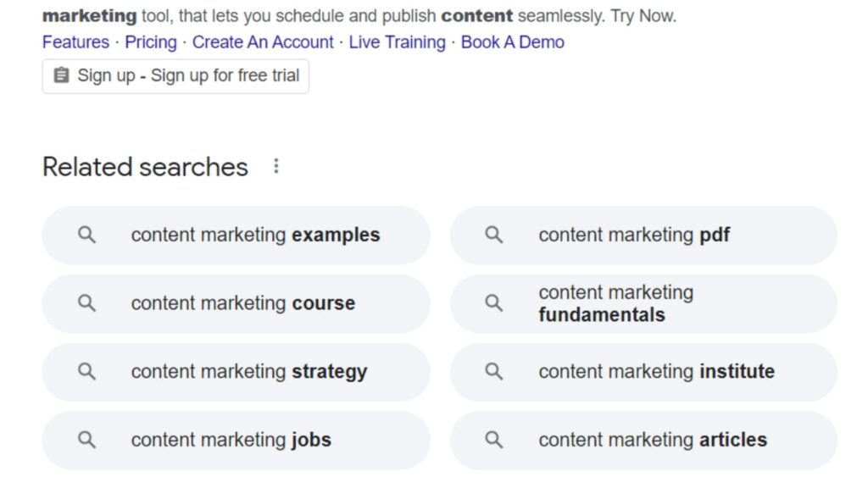
Task: Open the Pricing sitelink
Action: 151,42
